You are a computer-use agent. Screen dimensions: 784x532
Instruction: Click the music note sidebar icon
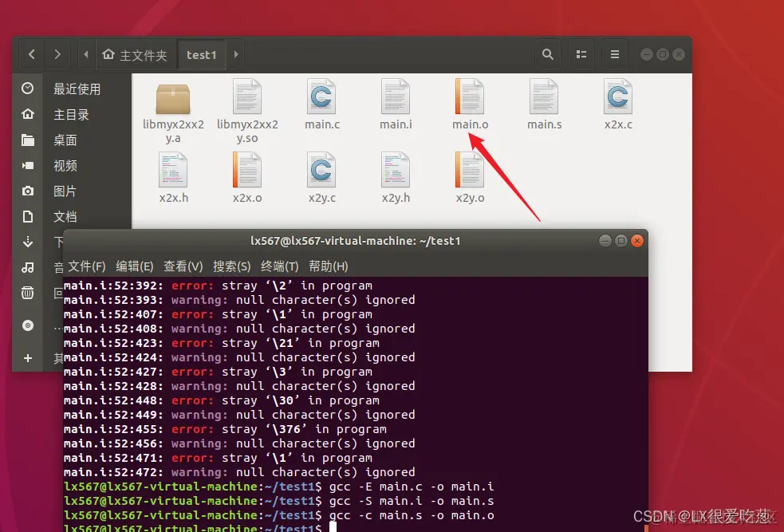click(27, 267)
